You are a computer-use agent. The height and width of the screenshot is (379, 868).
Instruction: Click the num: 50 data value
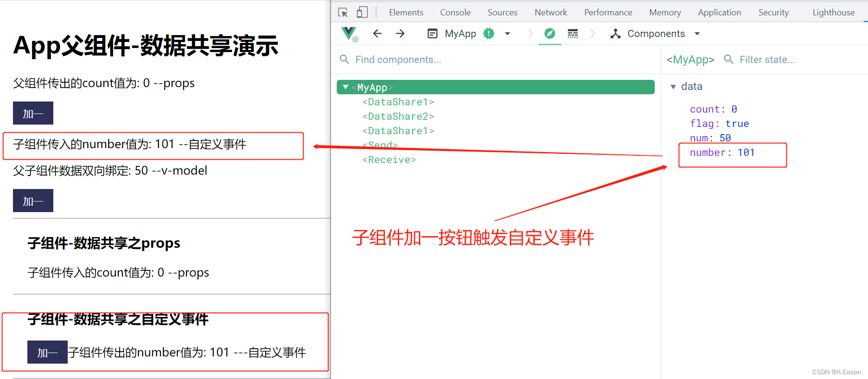(x=710, y=138)
